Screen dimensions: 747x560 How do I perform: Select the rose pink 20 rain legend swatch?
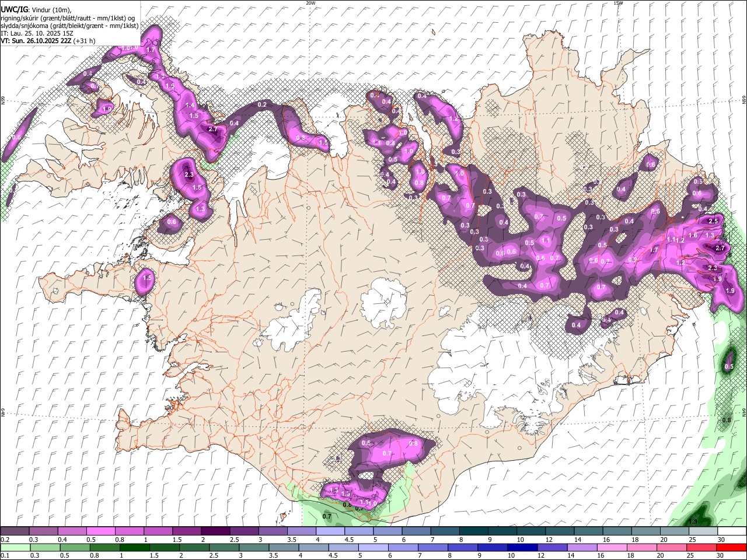tap(671, 548)
